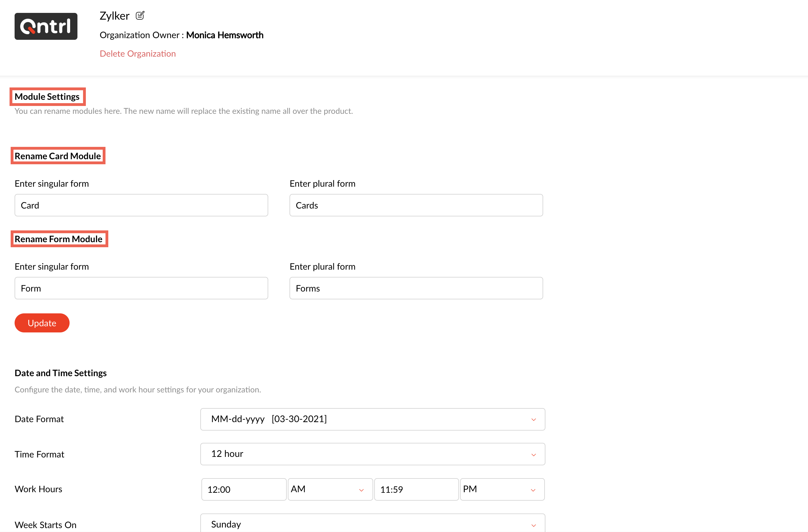This screenshot has width=808, height=532.
Task: Click the Time Format chevron arrow
Action: coord(533,455)
